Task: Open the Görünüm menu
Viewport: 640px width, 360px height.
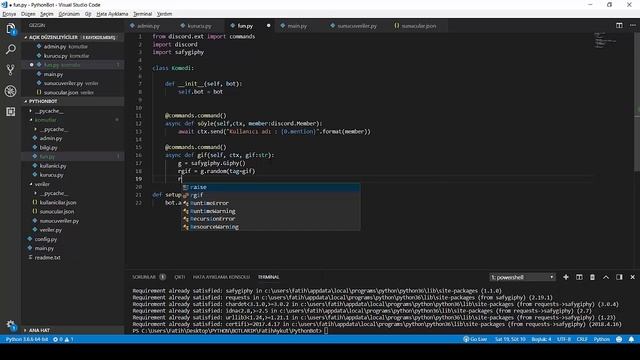Action: [x=69, y=14]
